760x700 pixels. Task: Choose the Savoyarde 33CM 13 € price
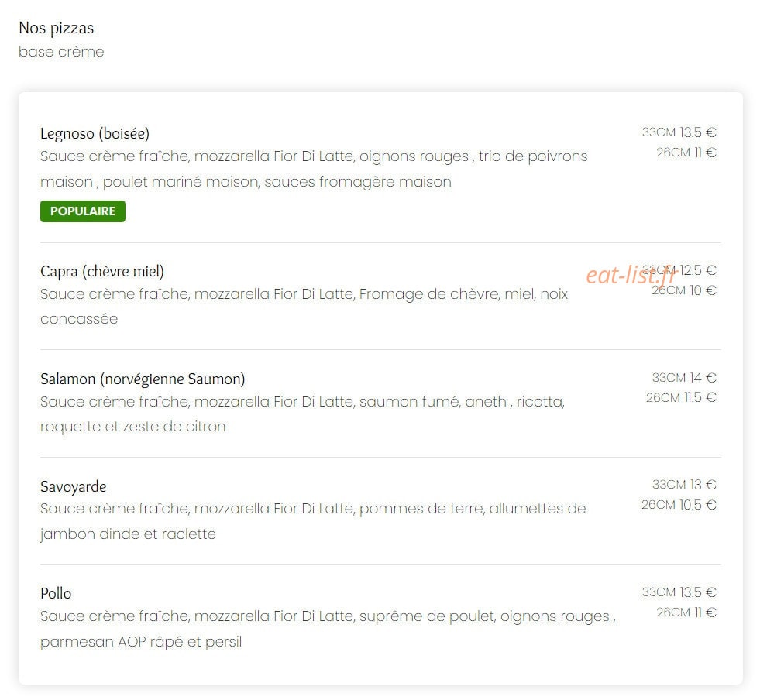click(684, 485)
